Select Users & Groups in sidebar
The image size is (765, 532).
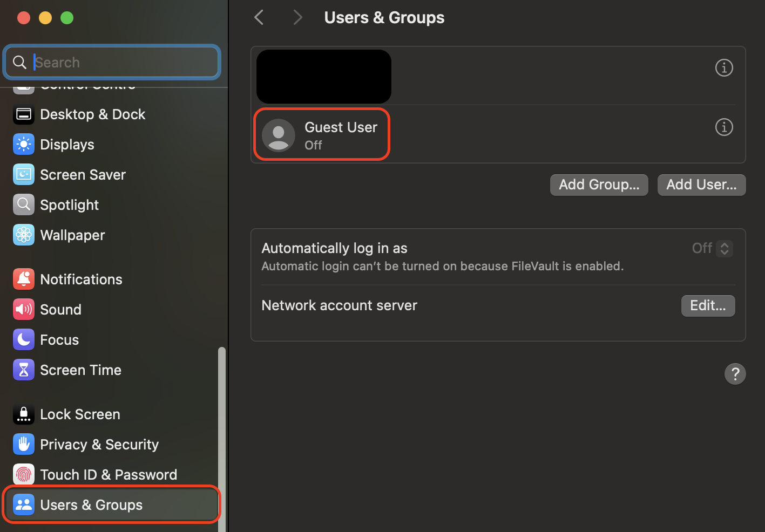tap(91, 504)
